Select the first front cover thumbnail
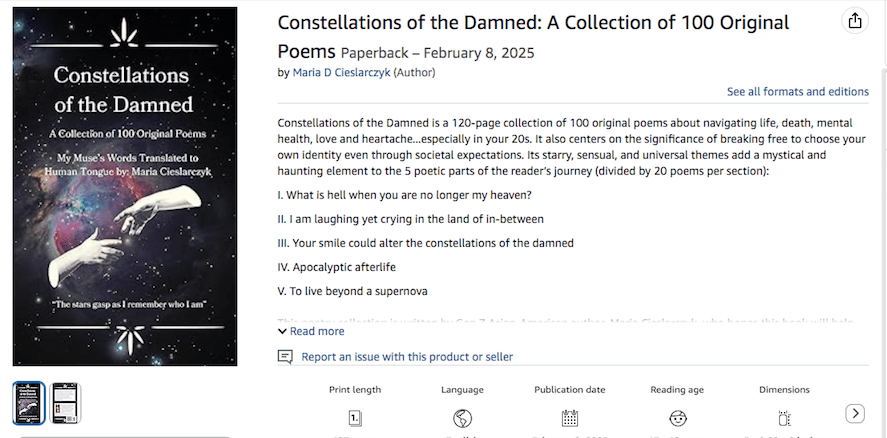This screenshot has width=887, height=438. click(28, 403)
